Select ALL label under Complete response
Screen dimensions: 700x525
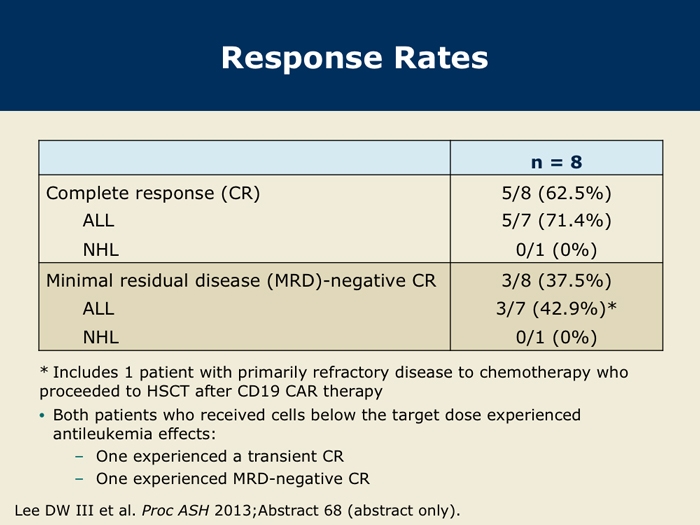pyautogui.click(x=98, y=221)
